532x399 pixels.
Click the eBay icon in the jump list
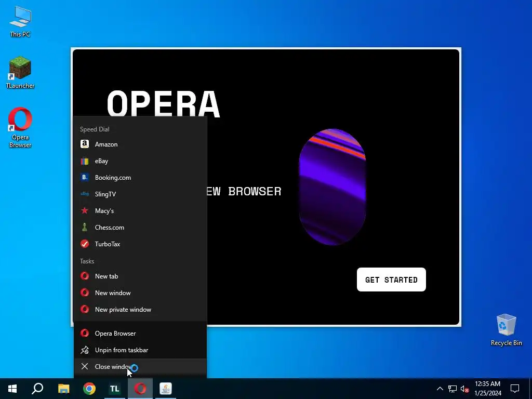pyautogui.click(x=85, y=161)
